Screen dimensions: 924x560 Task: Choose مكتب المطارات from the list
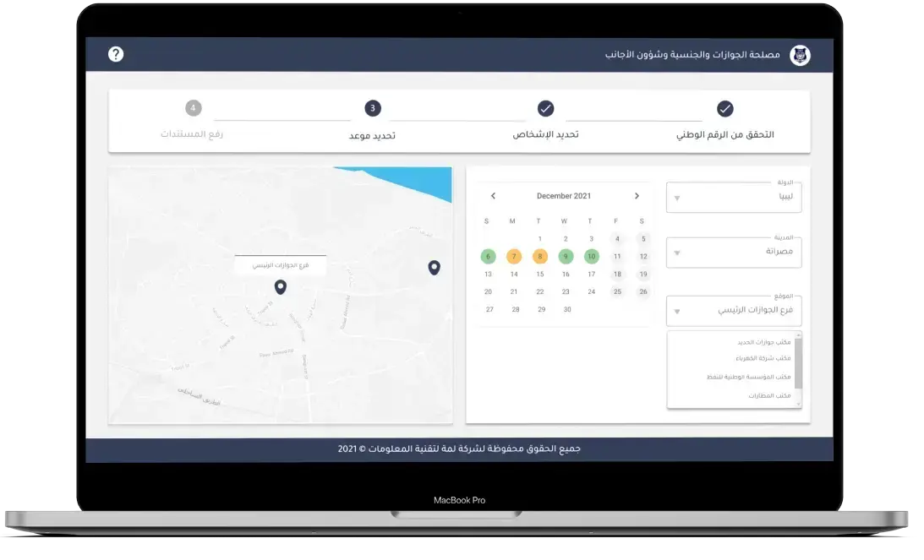pyautogui.click(x=769, y=395)
